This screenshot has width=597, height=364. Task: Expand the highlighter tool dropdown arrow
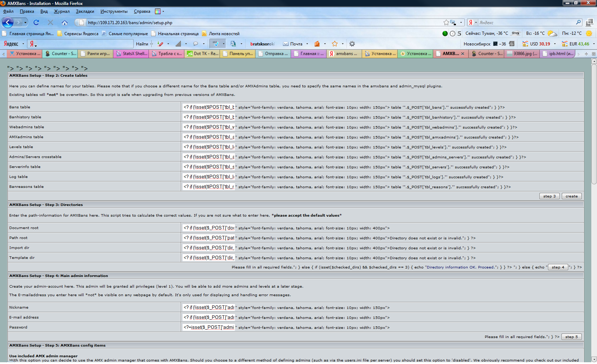tap(168, 44)
